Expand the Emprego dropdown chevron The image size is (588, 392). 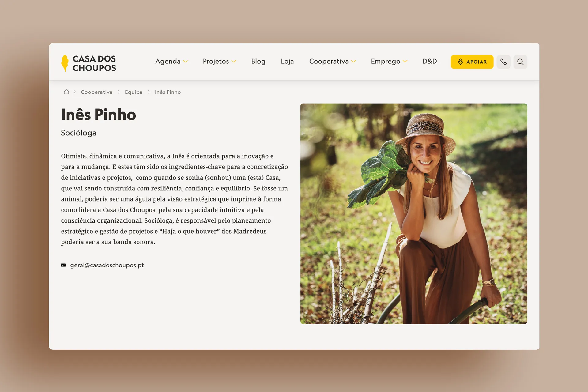pos(405,62)
